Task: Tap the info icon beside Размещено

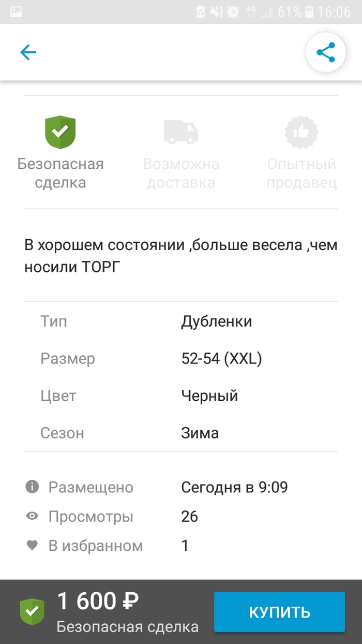Action: point(32,487)
